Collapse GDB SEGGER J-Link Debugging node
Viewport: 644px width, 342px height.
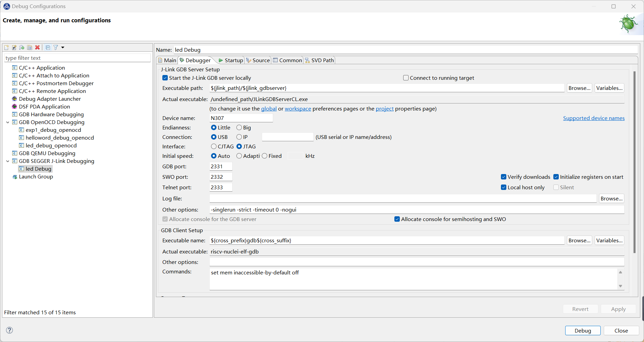click(x=8, y=161)
